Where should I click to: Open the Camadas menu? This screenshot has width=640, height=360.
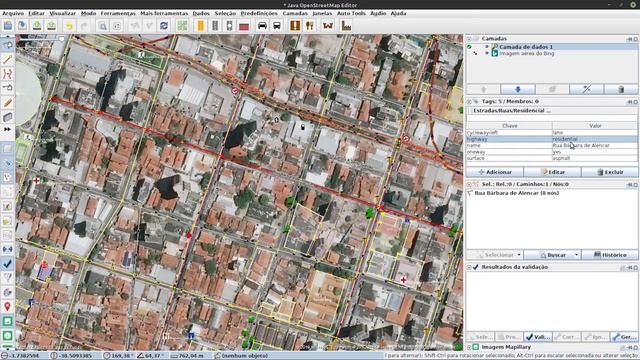coord(295,13)
